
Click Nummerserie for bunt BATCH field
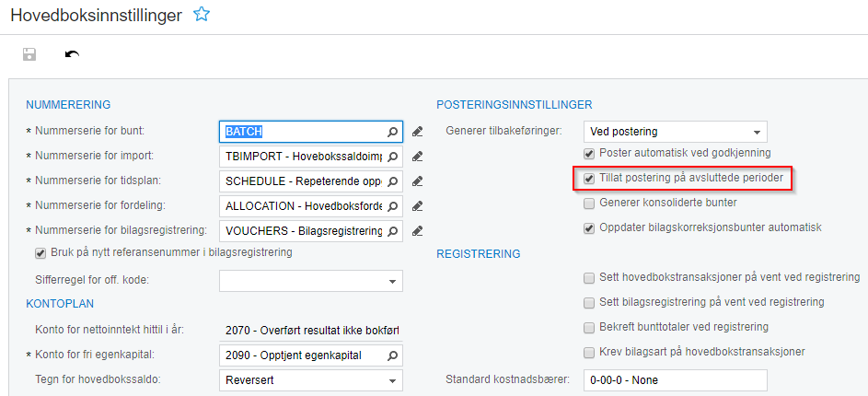[304, 132]
